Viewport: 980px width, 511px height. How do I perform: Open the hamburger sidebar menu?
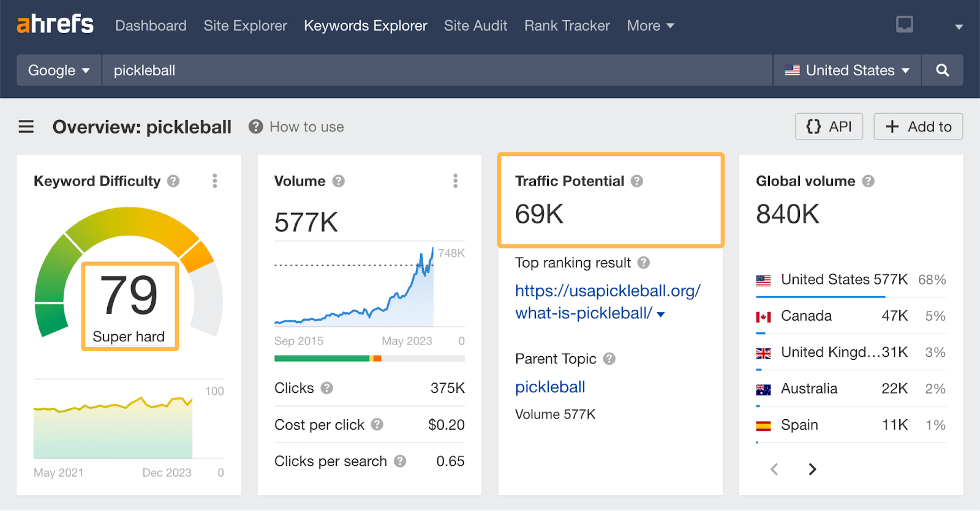click(26, 127)
